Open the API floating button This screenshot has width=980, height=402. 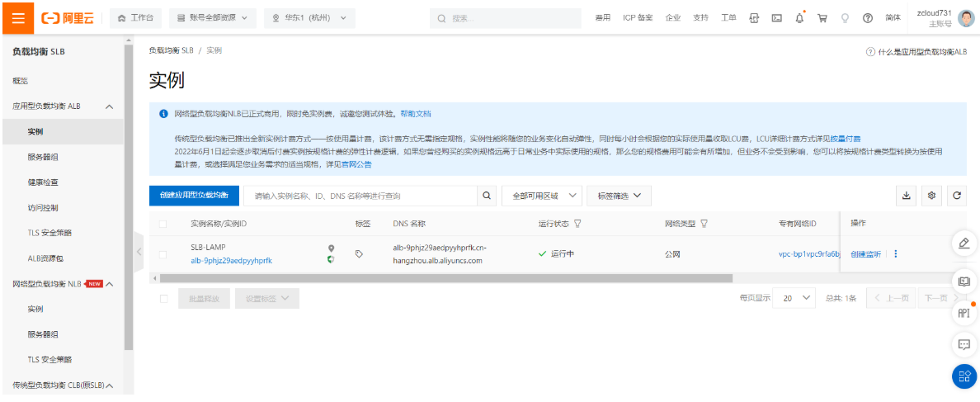[x=964, y=313]
